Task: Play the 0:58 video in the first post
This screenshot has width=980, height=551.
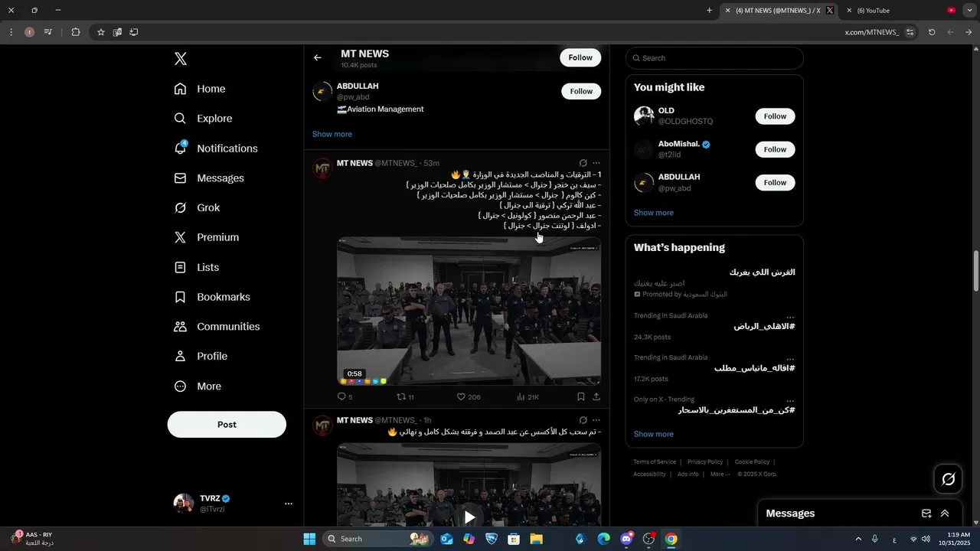Action: click(469, 311)
